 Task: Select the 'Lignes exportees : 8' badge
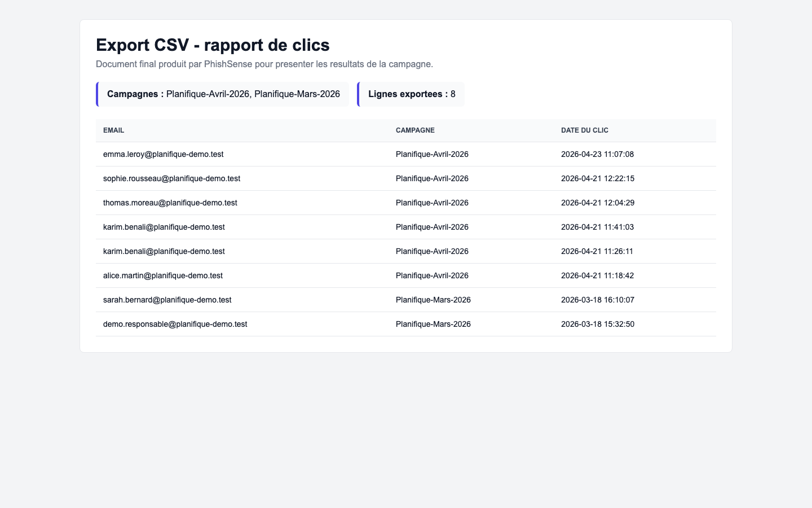[411, 94]
